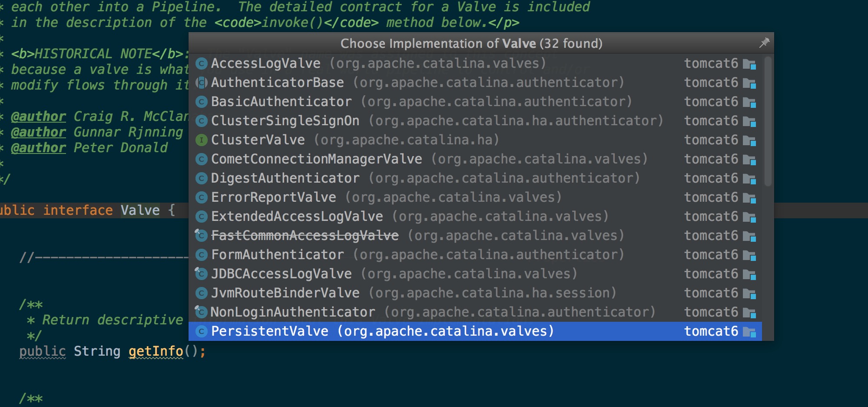Click the class icon beside BasicAuthenticator
The height and width of the screenshot is (407, 868).
(x=201, y=102)
